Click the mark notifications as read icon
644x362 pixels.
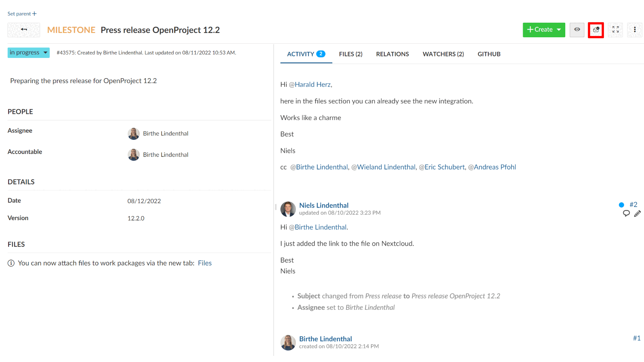coord(596,30)
